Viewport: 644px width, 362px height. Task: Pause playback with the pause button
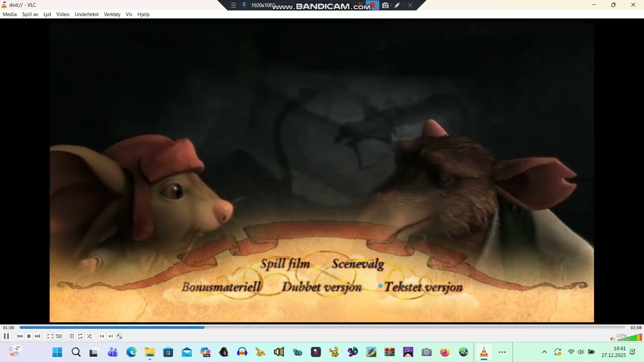(7, 336)
